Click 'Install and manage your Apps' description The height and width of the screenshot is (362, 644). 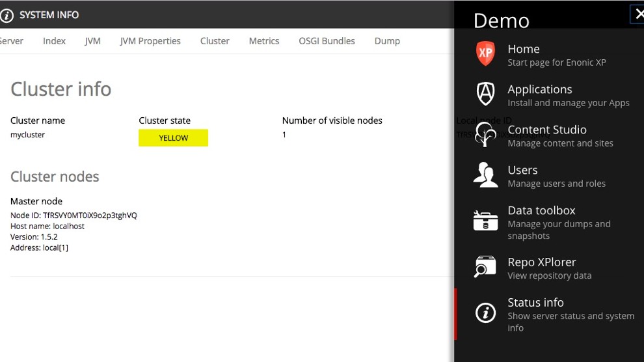pos(569,103)
